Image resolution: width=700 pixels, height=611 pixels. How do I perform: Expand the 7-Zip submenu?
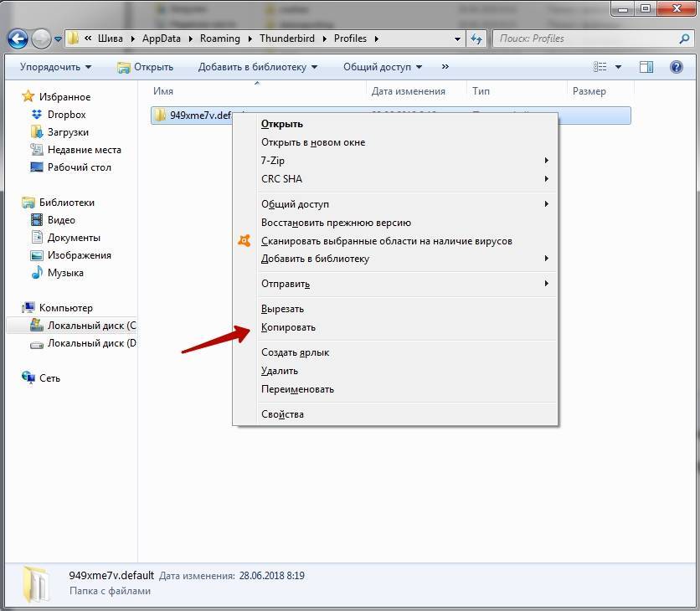pyautogui.click(x=546, y=161)
